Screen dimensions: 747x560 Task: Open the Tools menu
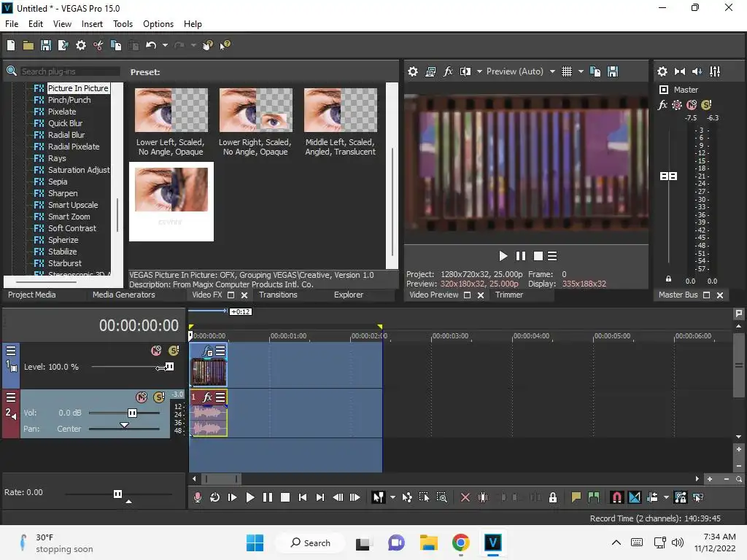123,24
